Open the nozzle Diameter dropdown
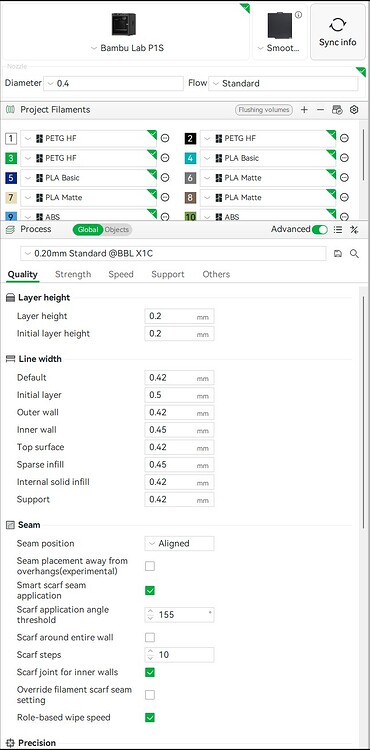The height and width of the screenshot is (750, 370). [113, 83]
